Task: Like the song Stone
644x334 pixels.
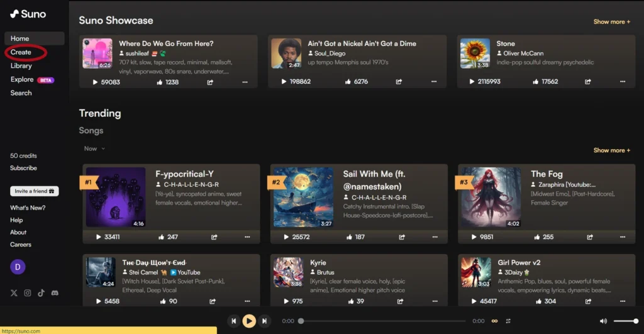Action: coord(536,82)
